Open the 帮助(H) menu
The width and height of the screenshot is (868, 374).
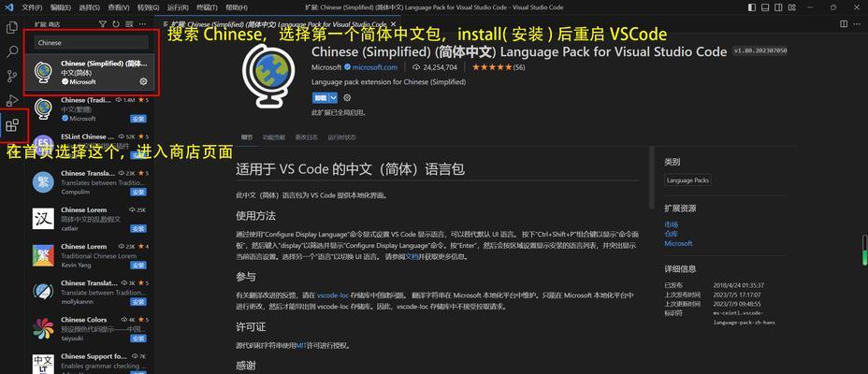[237, 7]
